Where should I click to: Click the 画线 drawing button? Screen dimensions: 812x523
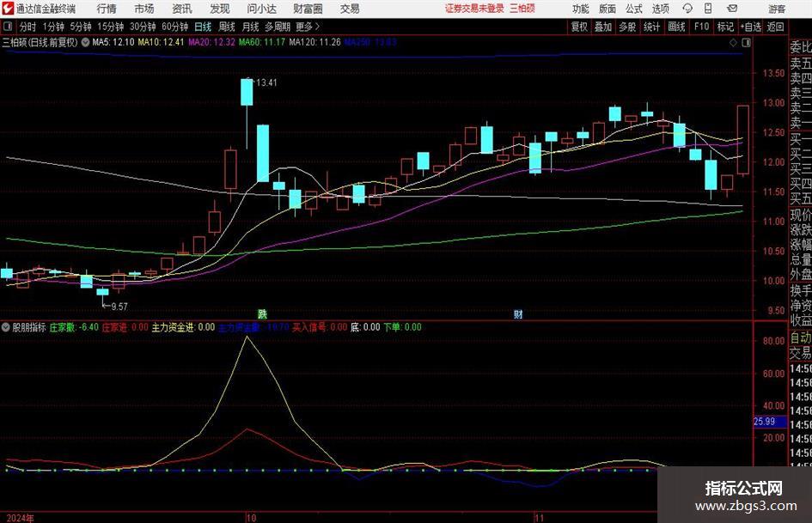pos(676,27)
